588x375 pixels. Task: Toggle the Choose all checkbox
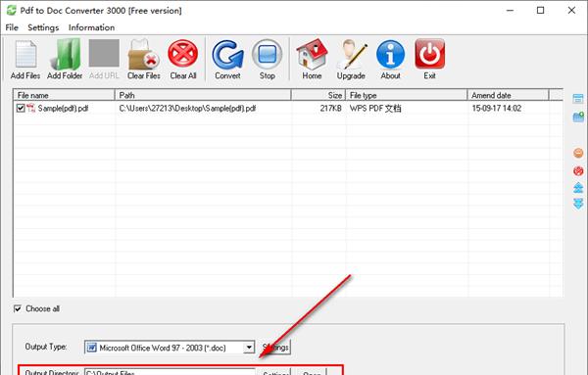click(x=18, y=308)
